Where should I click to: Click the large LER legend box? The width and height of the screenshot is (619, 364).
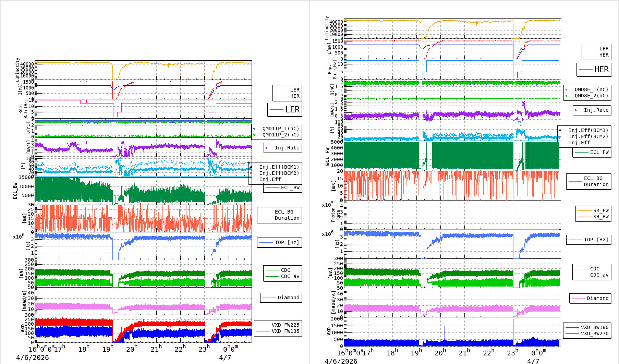tap(284, 110)
